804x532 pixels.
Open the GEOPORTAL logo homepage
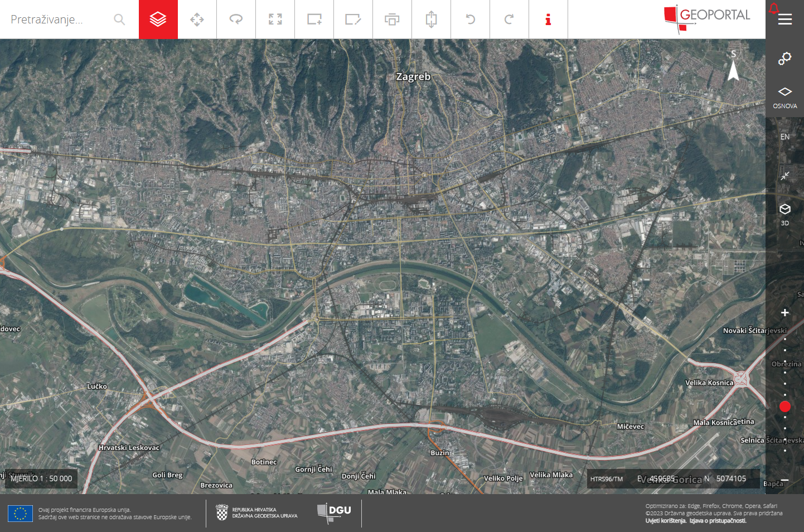click(x=707, y=18)
